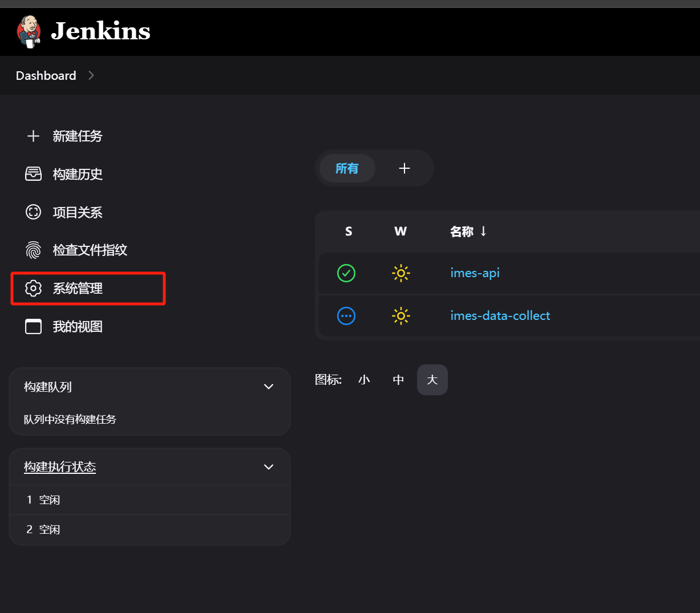Click the sunny weather icon for imes-data-collect
Viewport: 700px width, 613px height.
(401, 316)
